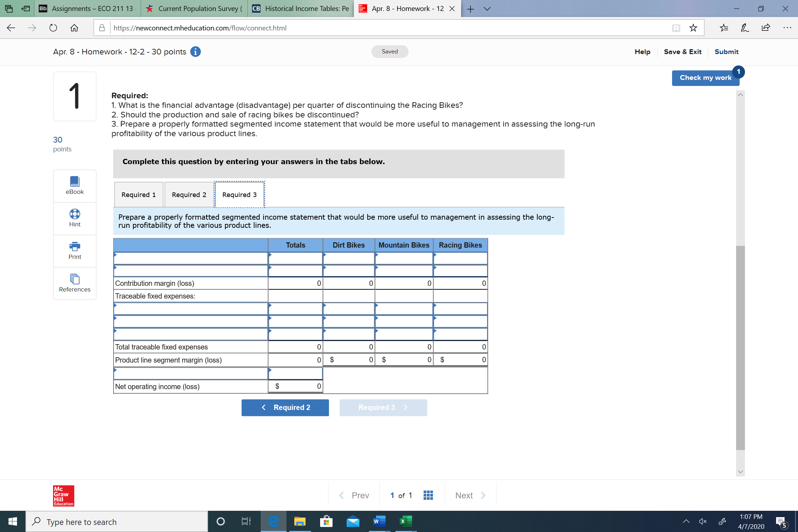The image size is (798, 532).
Task: Expand the browser tab list chevron
Action: [x=487, y=8]
